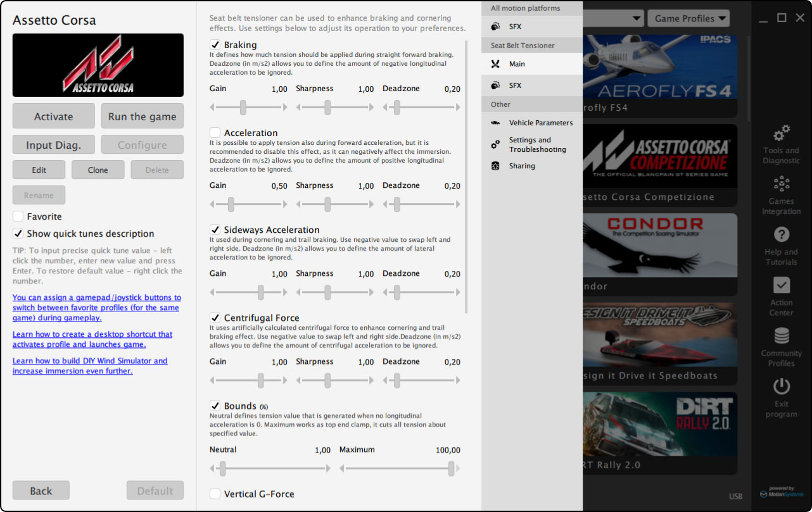Click the Vehicle Parameters car icon
The height and width of the screenshot is (512, 812).
point(495,123)
